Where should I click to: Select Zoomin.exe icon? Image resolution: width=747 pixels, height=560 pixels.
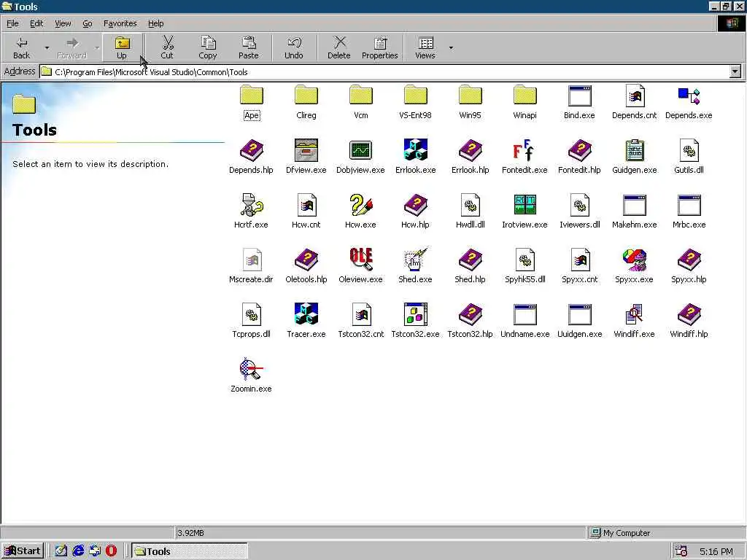(x=252, y=369)
